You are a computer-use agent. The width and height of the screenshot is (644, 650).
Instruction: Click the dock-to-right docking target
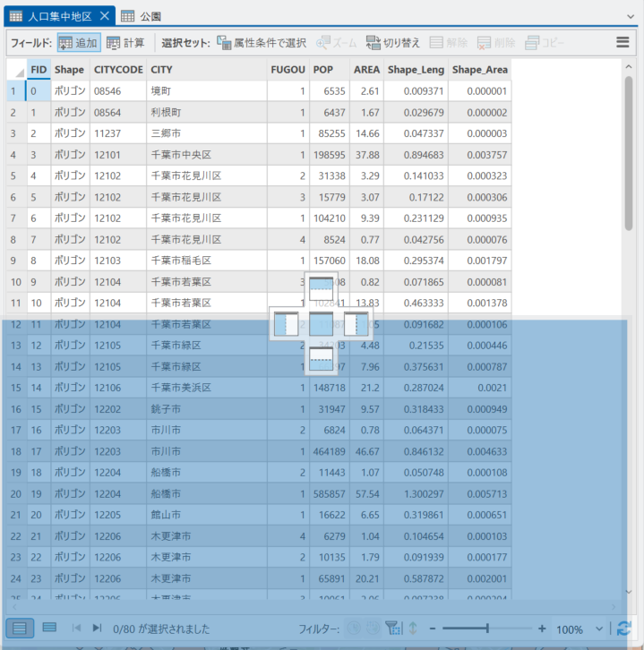pos(356,323)
